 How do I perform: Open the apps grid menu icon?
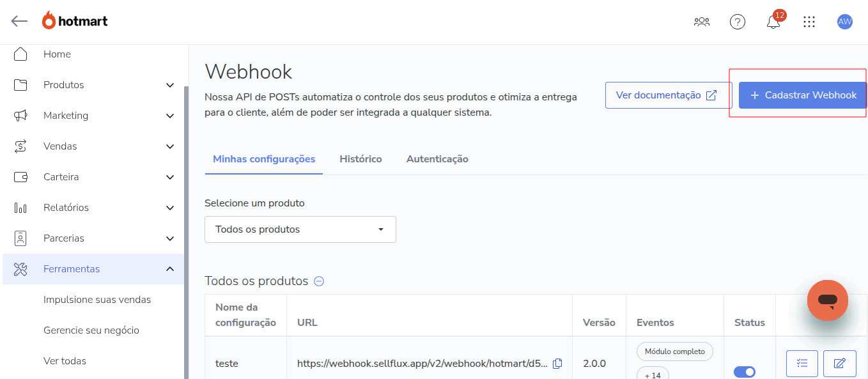809,22
